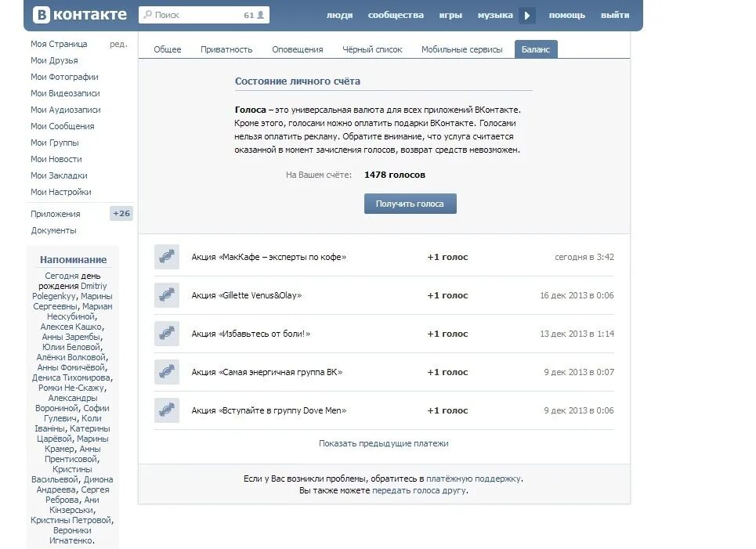Click the «Gillette Venus&Olay» payment title
Viewport: 756px width, 549px height.
click(246, 295)
